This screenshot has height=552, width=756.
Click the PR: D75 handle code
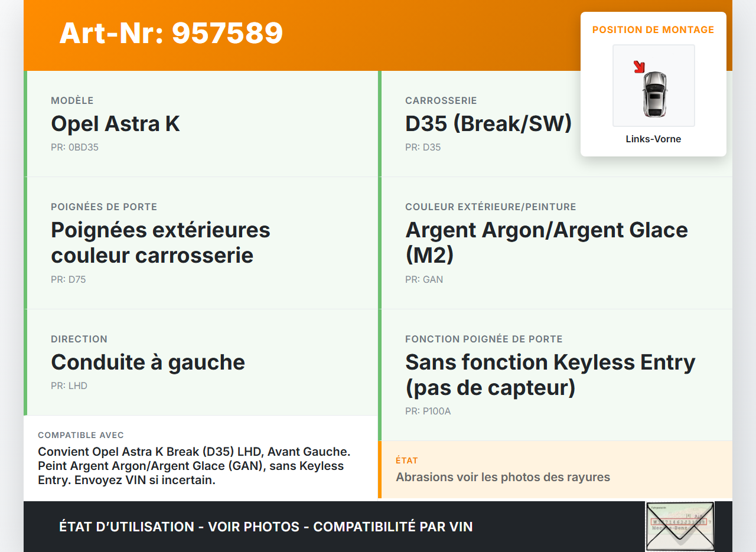coord(68,280)
